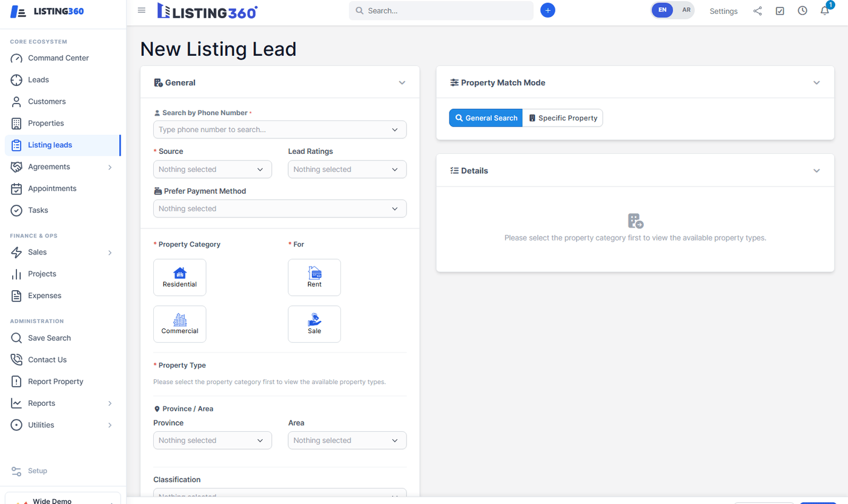This screenshot has width=848, height=504.
Task: Click the hamburger menu icon
Action: tap(142, 10)
